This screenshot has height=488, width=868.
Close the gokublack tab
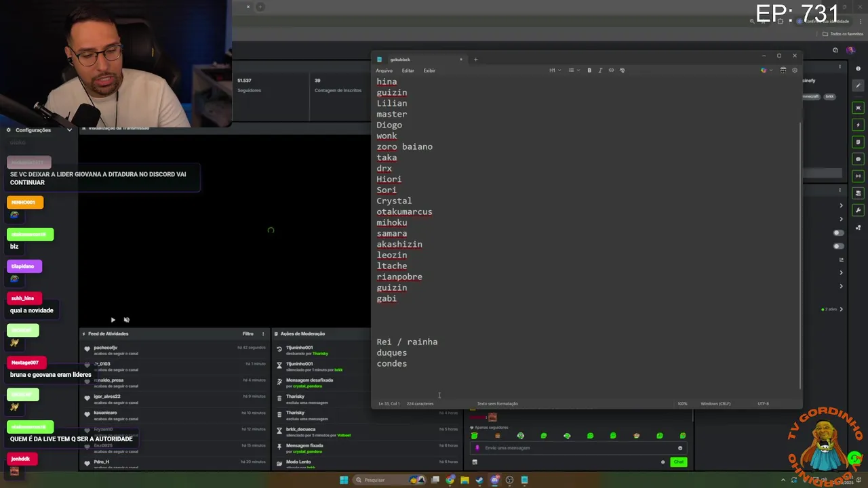461,60
